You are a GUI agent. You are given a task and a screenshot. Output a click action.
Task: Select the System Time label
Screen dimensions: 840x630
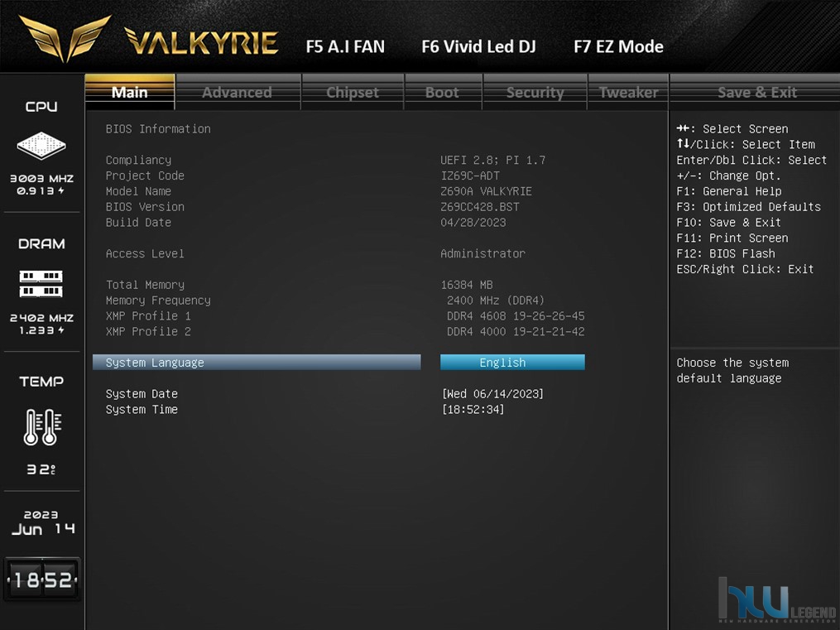[x=142, y=409]
